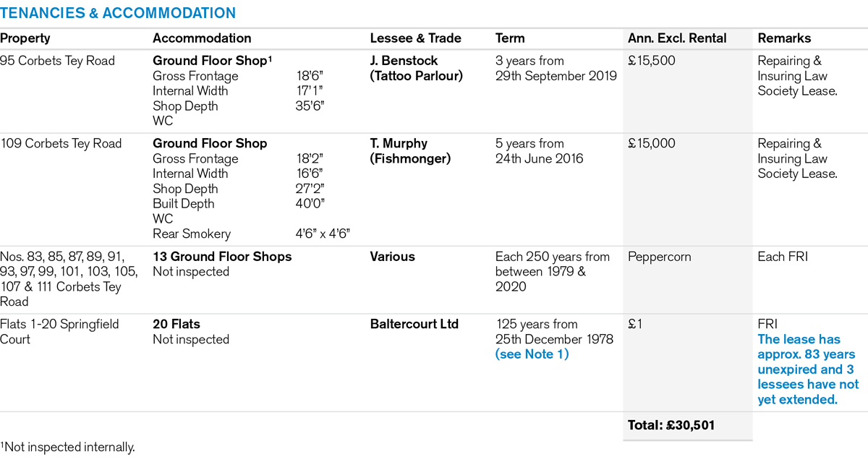This screenshot has width=868, height=462.
Task: Click the TENANCIES & ACCOMMODATION heading
Action: tap(118, 13)
